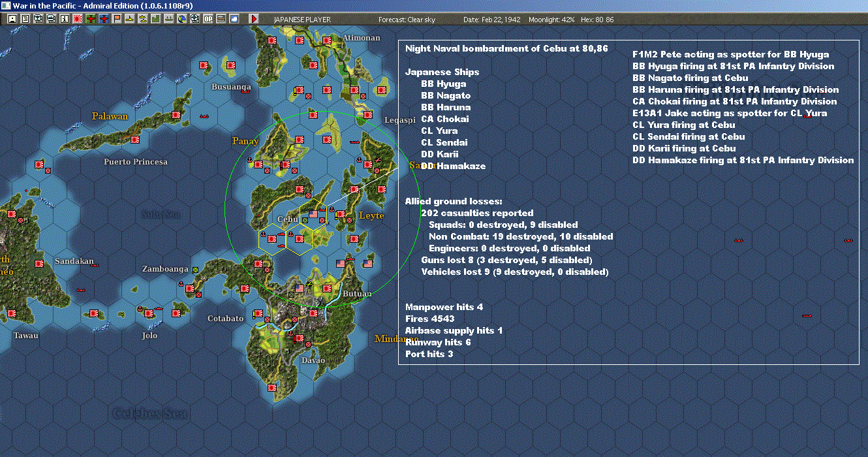Click 'Port hits 3' report line
This screenshot has width=868, height=457.
(429, 354)
